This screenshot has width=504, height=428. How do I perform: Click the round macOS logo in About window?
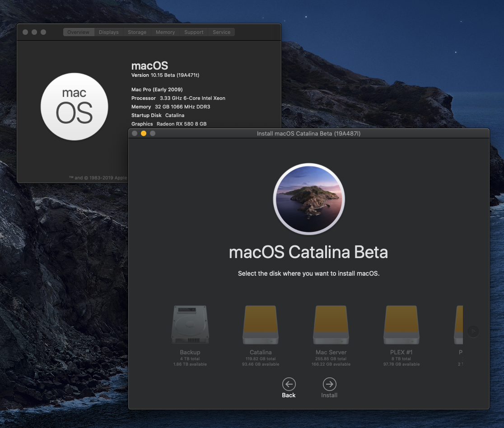[74, 107]
